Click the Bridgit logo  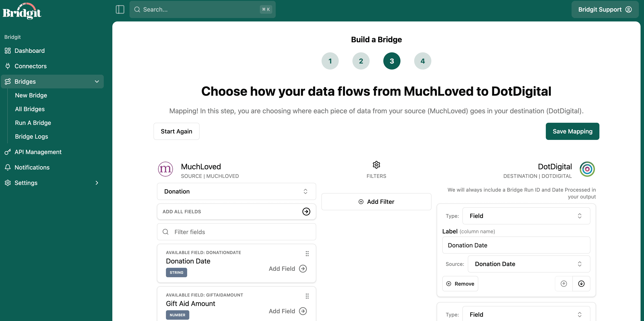click(x=22, y=11)
